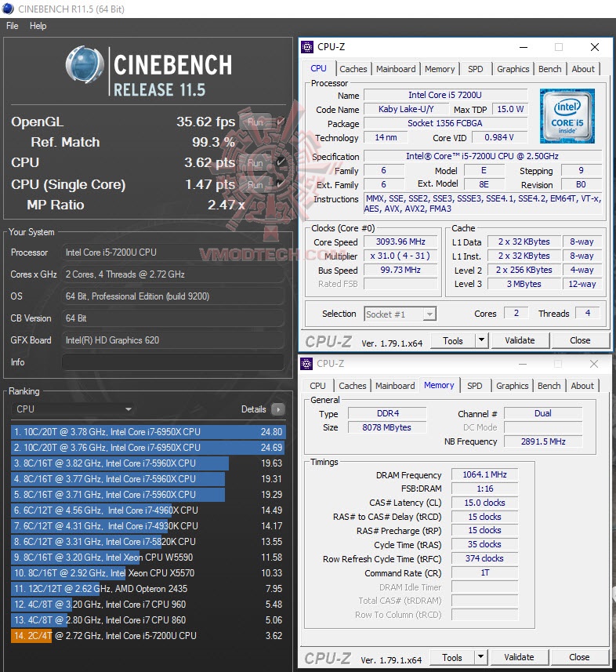The height and width of the screenshot is (672, 616).
Task: Open Mainboard tab in lower CPU-Z
Action: pos(395,386)
